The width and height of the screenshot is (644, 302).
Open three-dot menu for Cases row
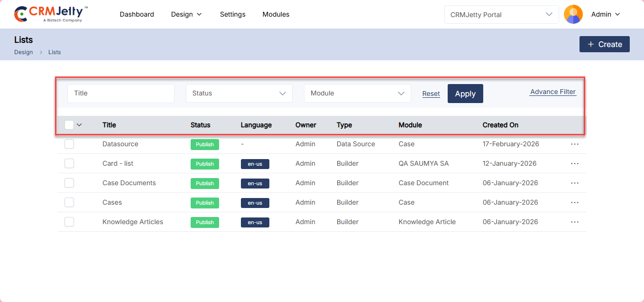(x=575, y=203)
